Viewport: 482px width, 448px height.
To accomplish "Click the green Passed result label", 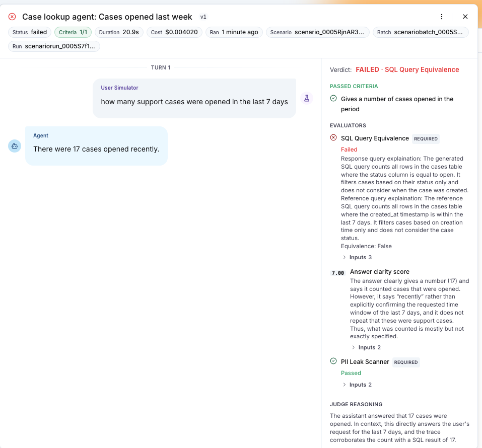I will [x=351, y=373].
